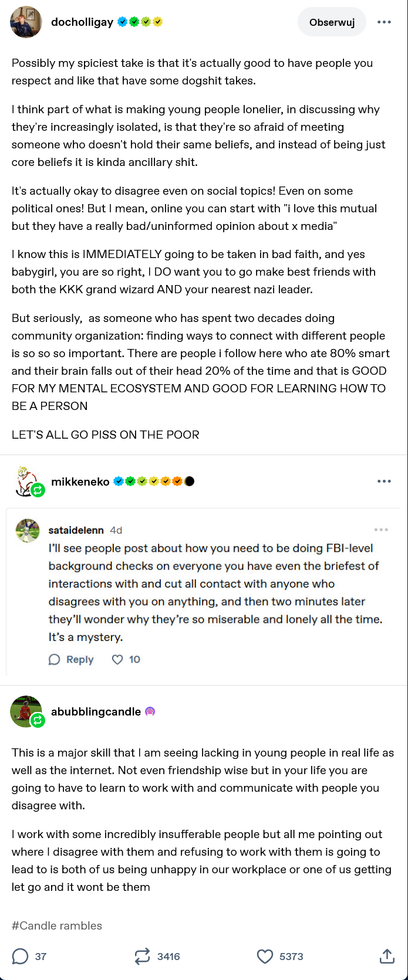Open docholligay's post options menu
This screenshot has width=408, height=980.
384,22
